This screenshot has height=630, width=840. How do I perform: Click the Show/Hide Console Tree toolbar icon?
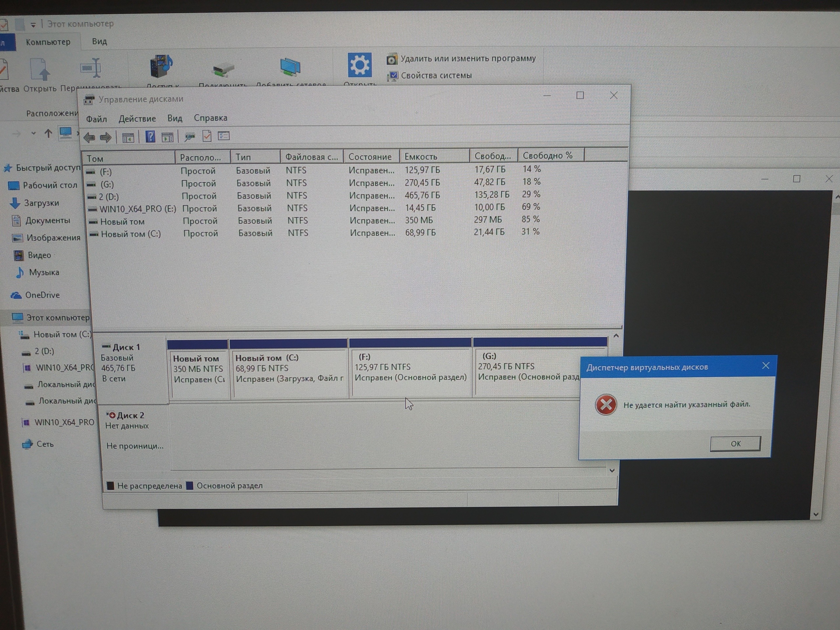coord(128,137)
